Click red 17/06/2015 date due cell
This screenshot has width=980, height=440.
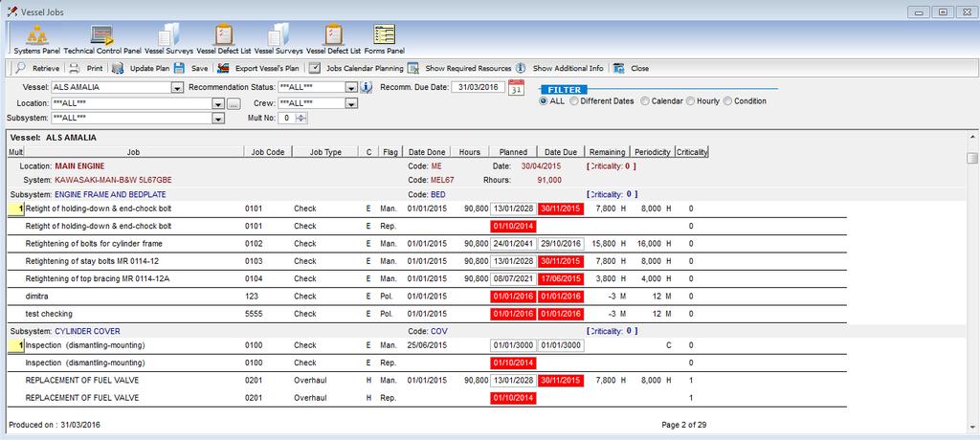click(561, 278)
